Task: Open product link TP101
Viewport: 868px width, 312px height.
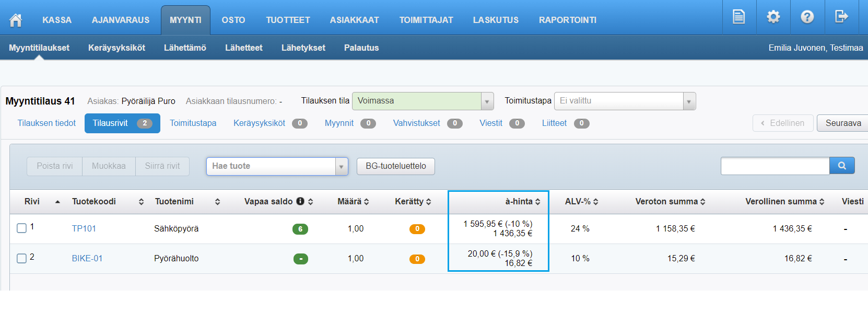Action: coord(84,229)
